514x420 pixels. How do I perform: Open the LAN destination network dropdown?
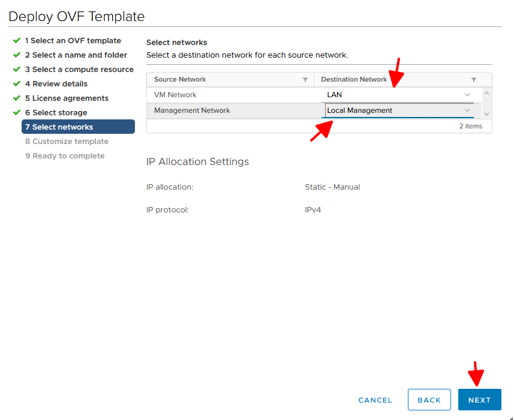tap(399, 95)
